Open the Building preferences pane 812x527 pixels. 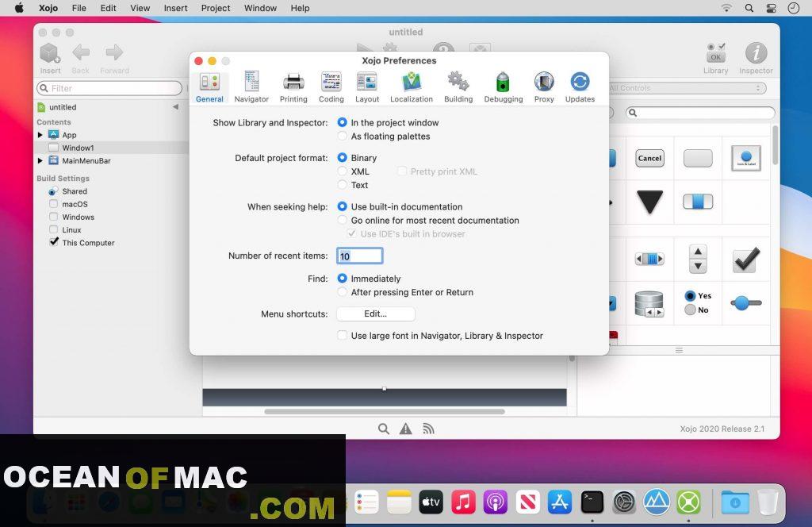[458, 87]
